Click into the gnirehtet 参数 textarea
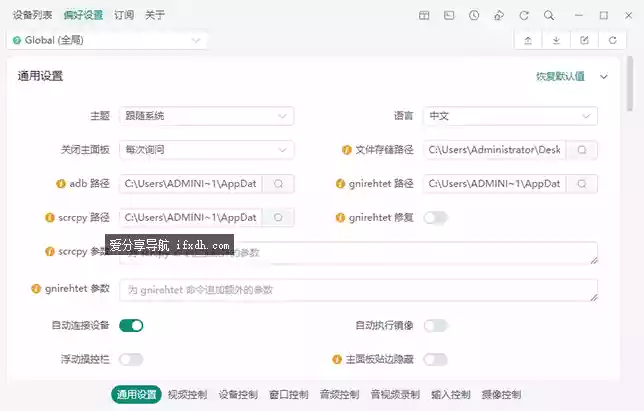This screenshot has width=644, height=411. tap(359, 290)
